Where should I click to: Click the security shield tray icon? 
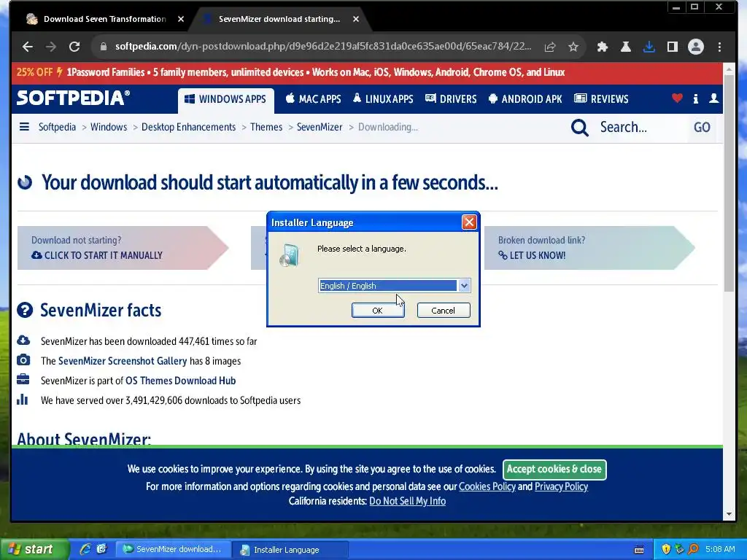(666, 549)
